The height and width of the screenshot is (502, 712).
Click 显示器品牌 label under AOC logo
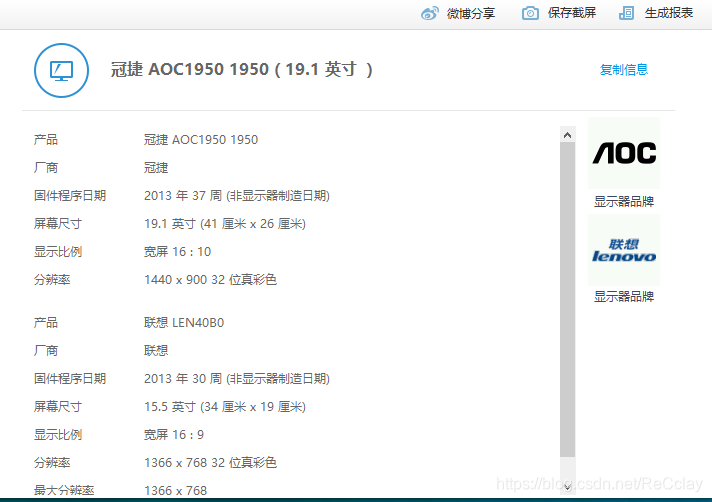624,202
